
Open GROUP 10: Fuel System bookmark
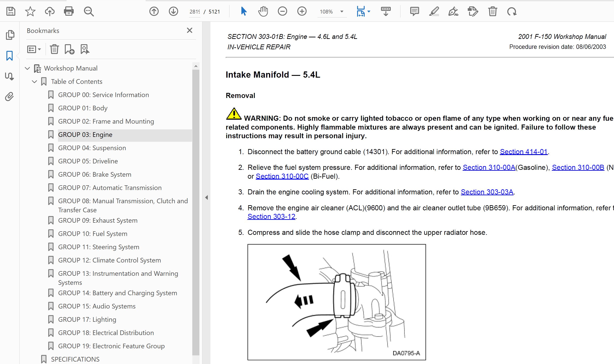coord(92,234)
